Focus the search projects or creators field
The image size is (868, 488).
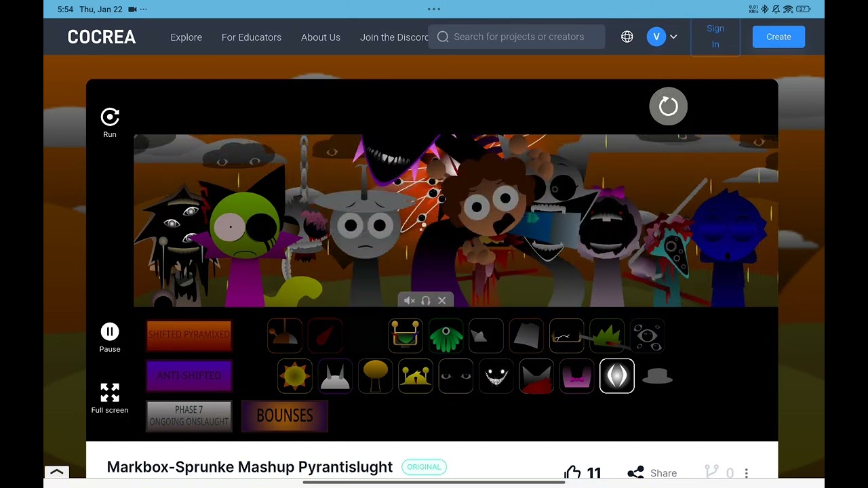point(517,37)
